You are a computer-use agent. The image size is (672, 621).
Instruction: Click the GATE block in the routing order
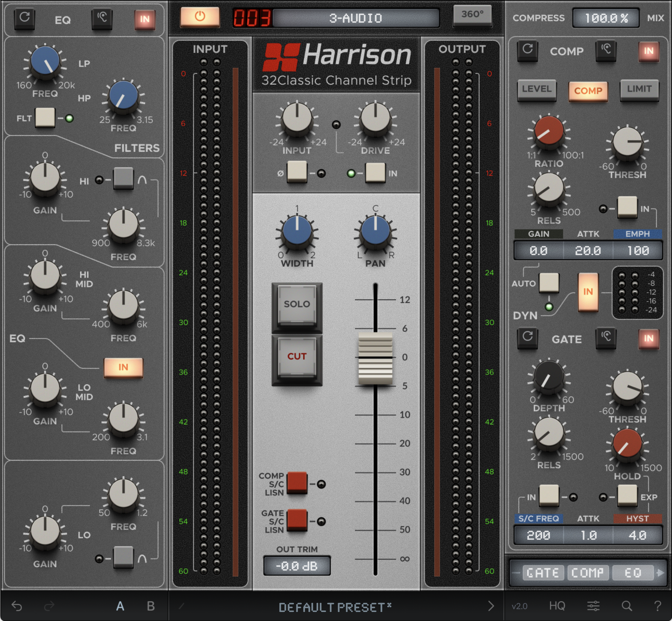point(543,572)
